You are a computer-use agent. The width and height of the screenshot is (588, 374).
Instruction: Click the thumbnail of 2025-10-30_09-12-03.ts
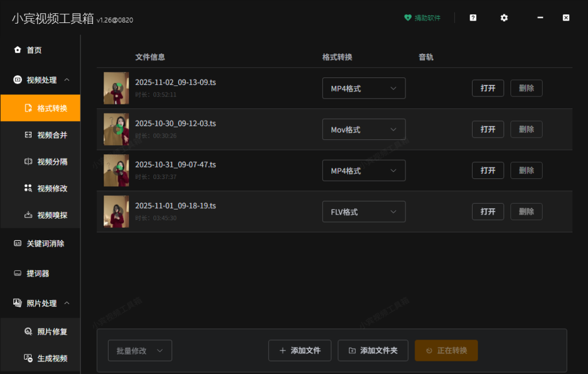point(117,129)
